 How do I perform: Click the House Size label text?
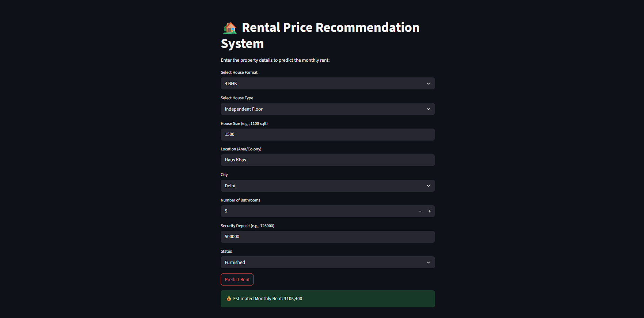click(x=244, y=123)
